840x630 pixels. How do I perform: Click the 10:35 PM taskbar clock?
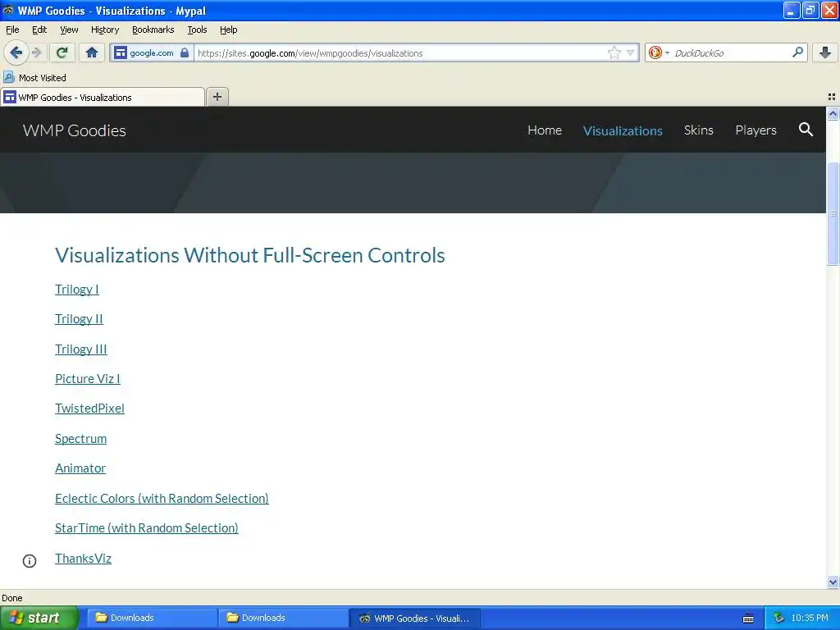tap(810, 619)
